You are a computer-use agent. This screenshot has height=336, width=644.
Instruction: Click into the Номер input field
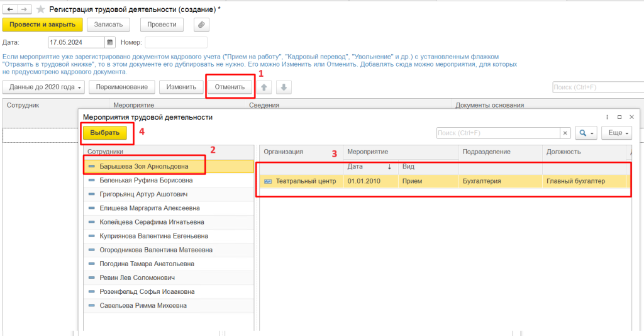click(176, 42)
